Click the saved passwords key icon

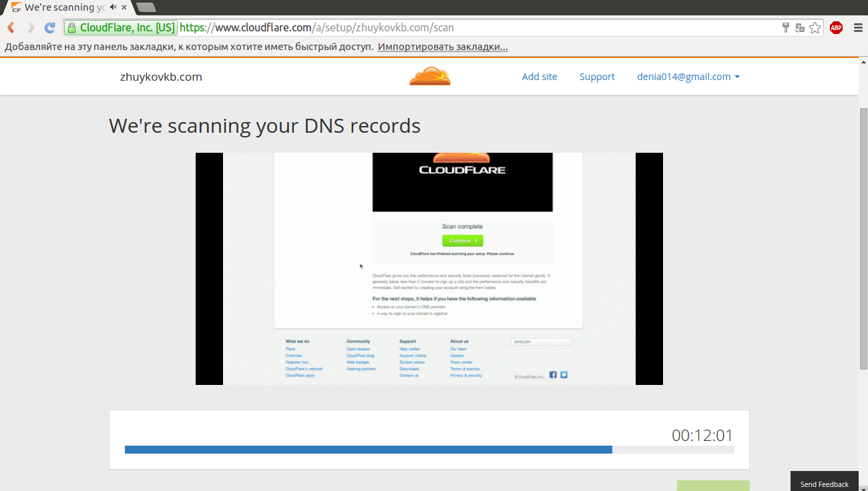pyautogui.click(x=786, y=28)
